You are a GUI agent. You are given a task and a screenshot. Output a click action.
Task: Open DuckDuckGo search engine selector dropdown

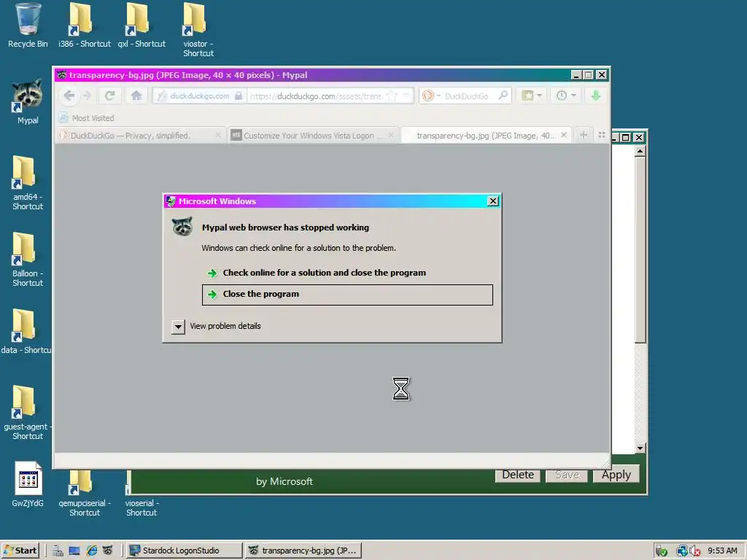pyautogui.click(x=430, y=96)
